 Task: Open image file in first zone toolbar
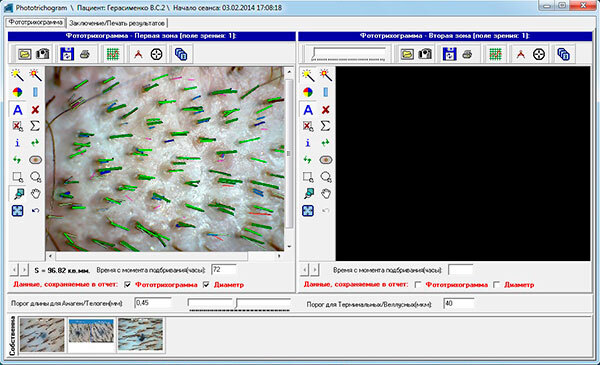pos(25,54)
